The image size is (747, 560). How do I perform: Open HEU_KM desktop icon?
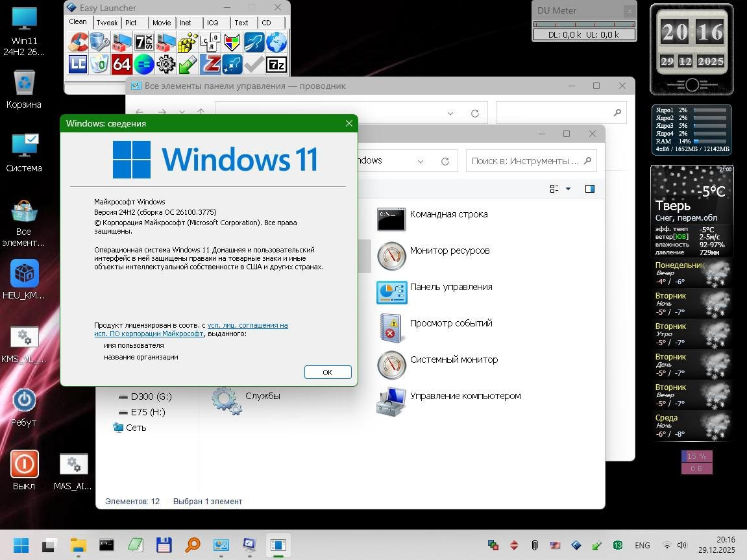(x=24, y=280)
